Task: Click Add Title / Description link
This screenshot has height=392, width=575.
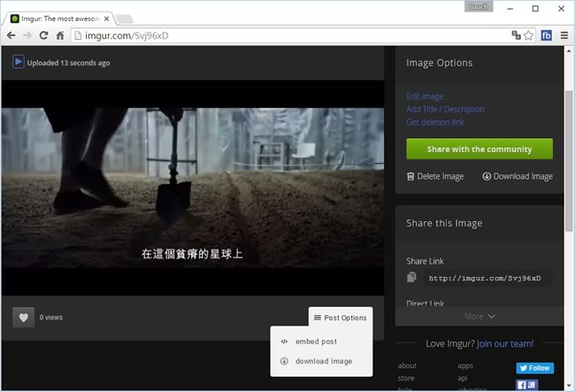Action: [445, 109]
